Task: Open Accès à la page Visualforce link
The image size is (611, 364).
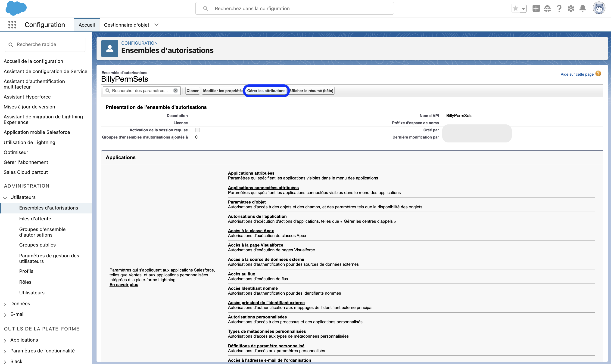Action: pos(255,245)
